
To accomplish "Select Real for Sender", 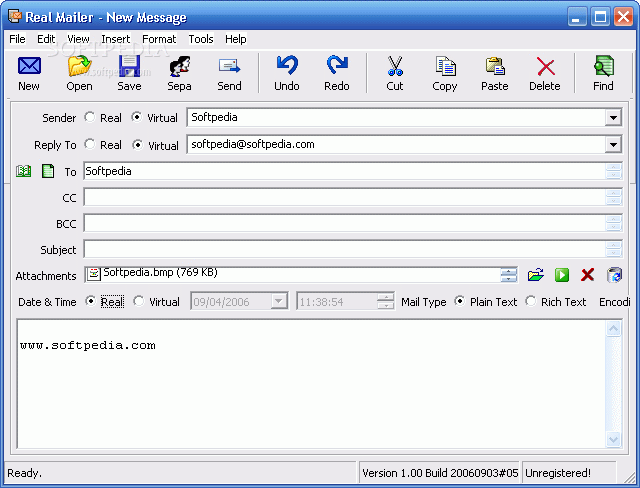I will [x=90, y=118].
